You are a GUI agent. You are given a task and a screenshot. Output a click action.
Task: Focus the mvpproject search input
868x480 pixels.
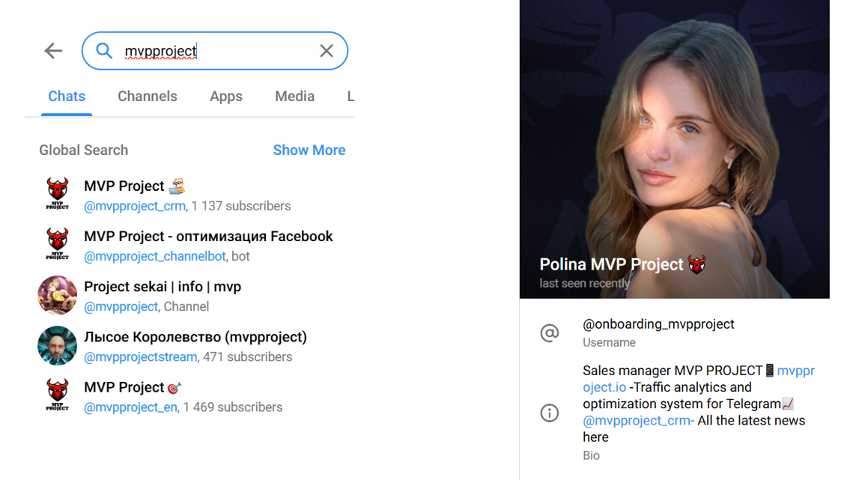coord(215,51)
